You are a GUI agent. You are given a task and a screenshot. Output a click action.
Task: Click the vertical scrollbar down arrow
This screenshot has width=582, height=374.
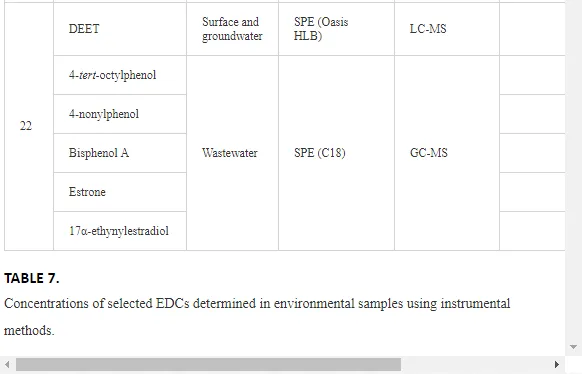pyautogui.click(x=573, y=347)
